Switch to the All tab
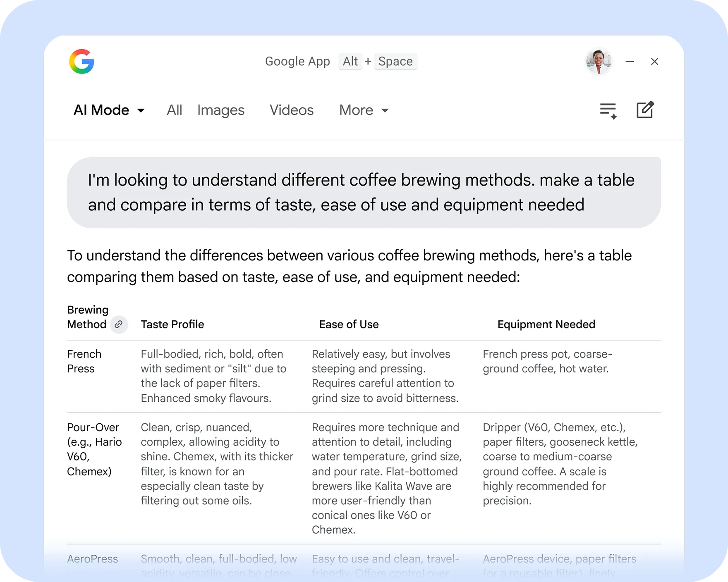728x582 pixels. point(174,110)
